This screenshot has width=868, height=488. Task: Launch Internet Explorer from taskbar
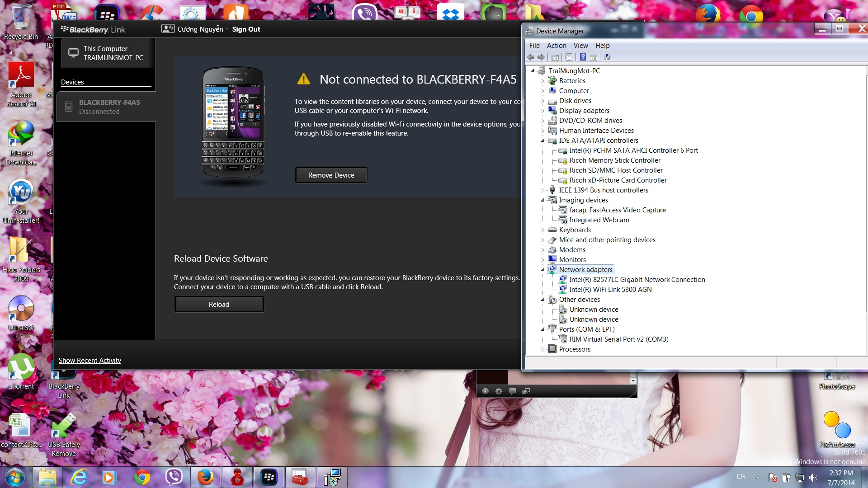[x=79, y=478]
